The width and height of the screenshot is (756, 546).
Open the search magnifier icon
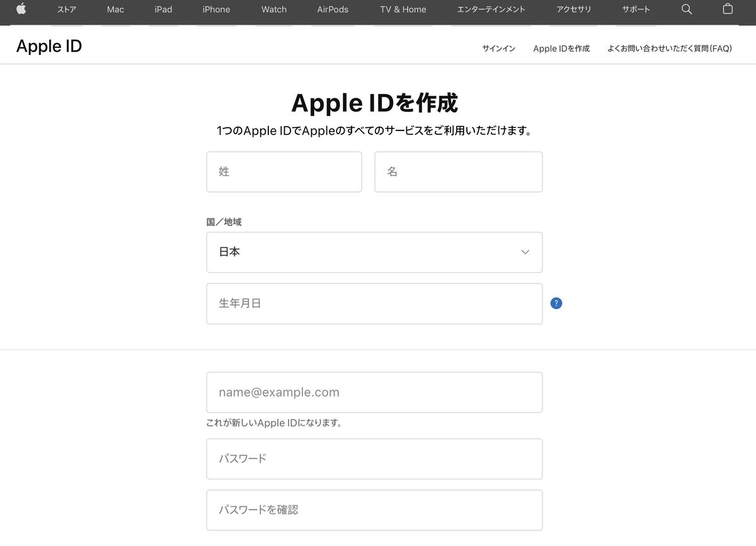(x=687, y=9)
